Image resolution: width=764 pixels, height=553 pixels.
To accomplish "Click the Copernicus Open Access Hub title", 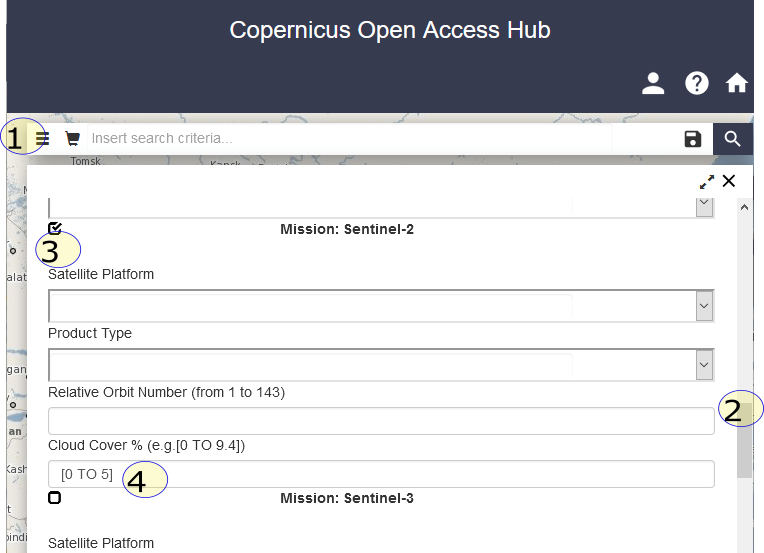I will coord(389,30).
